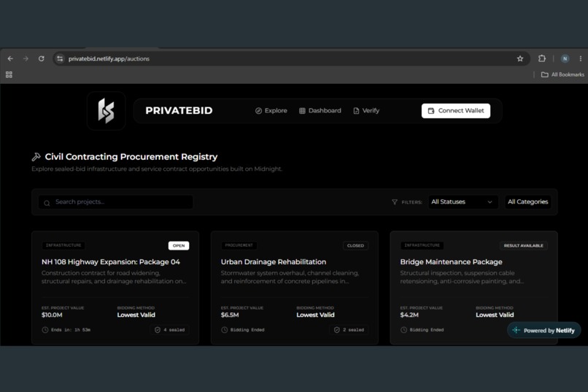Reload the privatebid page

(42, 58)
